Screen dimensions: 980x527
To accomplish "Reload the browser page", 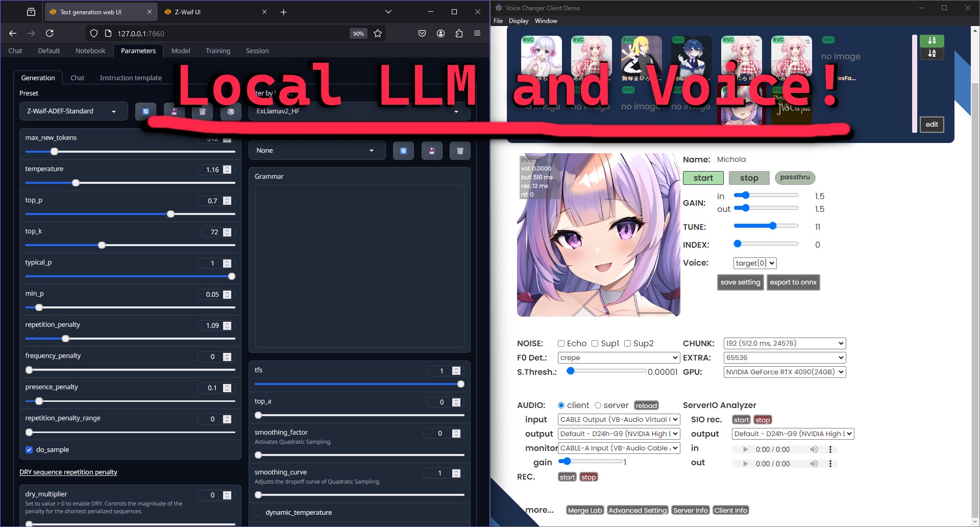I will (x=50, y=33).
